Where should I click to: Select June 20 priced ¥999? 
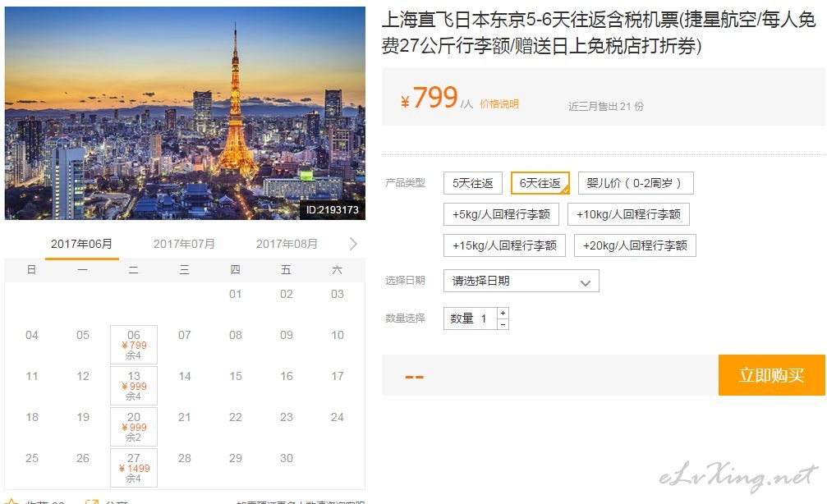(134, 427)
